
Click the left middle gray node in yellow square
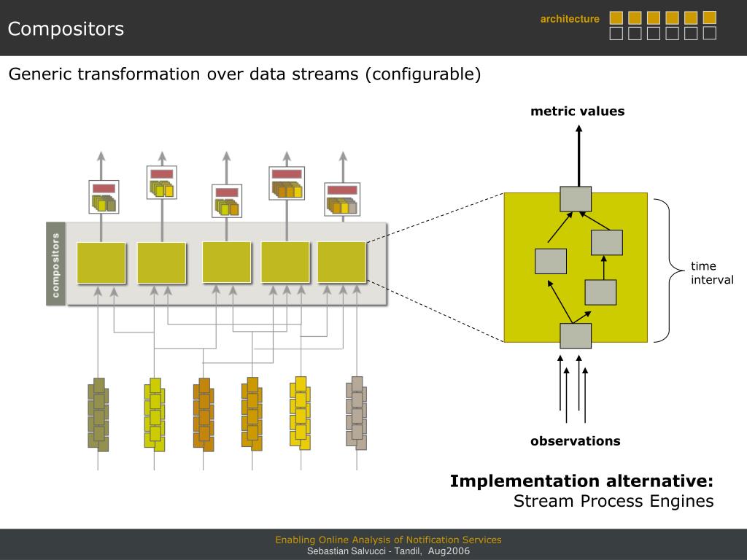tap(551, 261)
